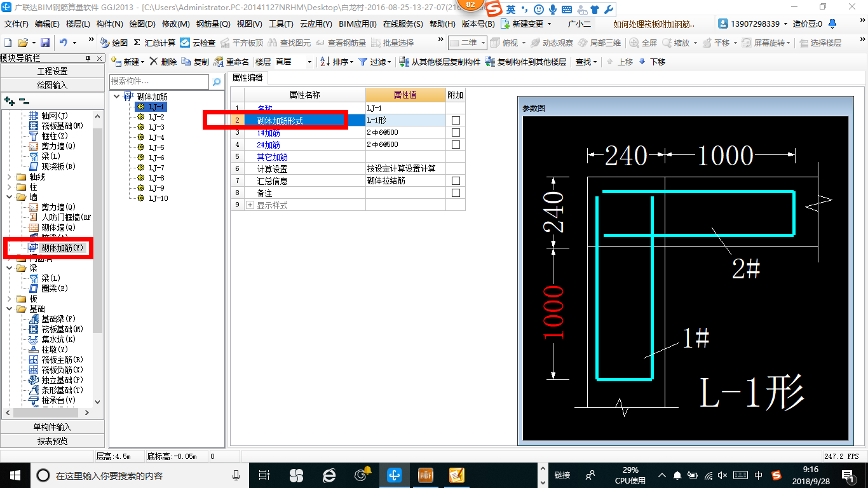The height and width of the screenshot is (488, 868).
Task: Open the BIM应用(I) menu
Action: 358,24
